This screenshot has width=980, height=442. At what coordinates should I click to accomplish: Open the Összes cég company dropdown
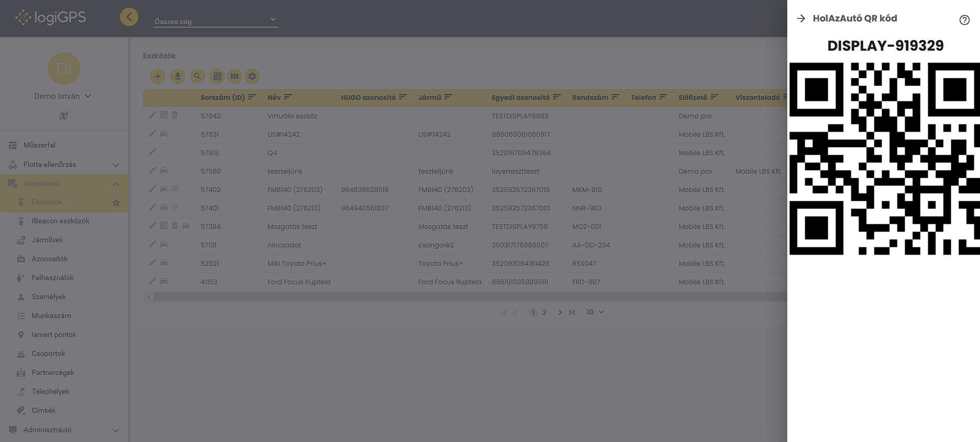[x=216, y=20]
